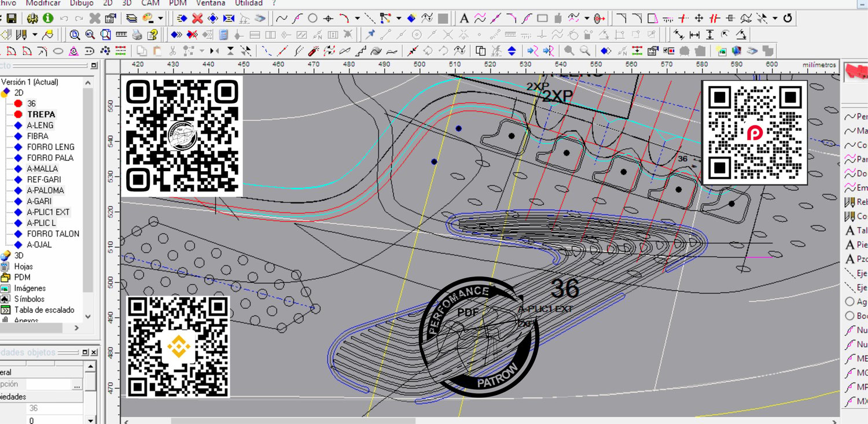The image size is (868, 424).
Task: Click the ellipsis browse button in properties
Action: click(x=77, y=384)
